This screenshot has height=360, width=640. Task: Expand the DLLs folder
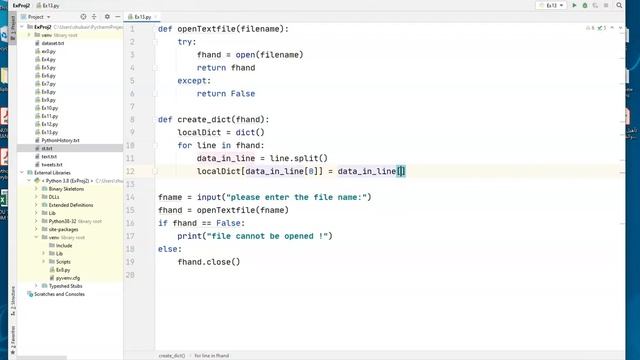click(x=36, y=197)
